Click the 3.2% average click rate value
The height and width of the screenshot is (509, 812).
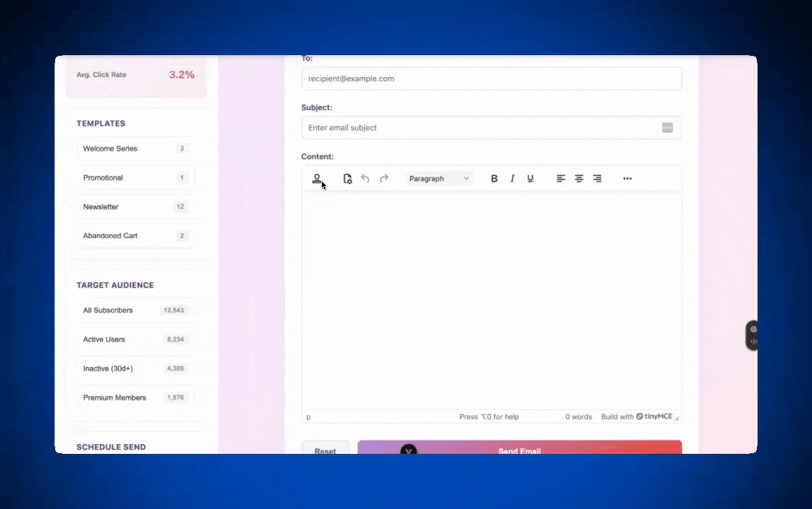(182, 74)
